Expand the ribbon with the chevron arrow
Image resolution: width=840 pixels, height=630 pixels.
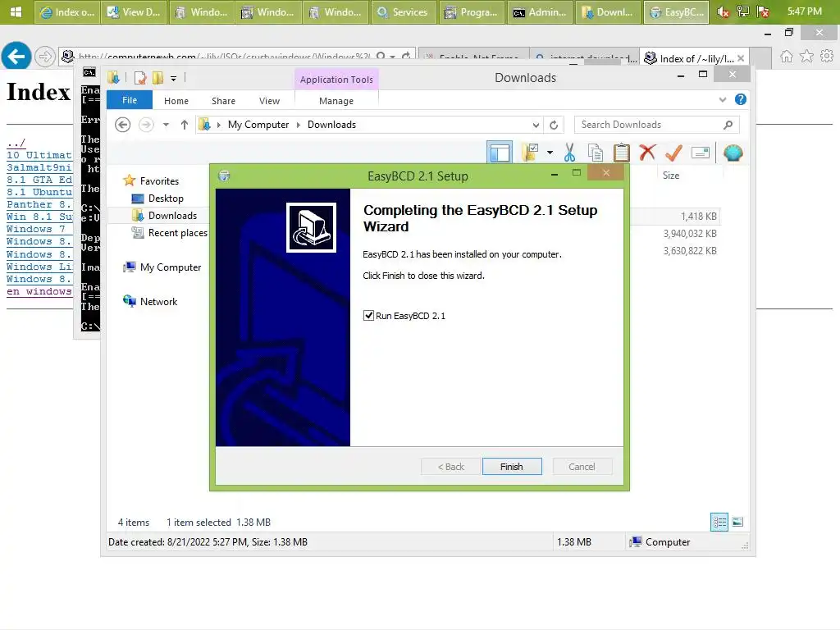point(723,99)
